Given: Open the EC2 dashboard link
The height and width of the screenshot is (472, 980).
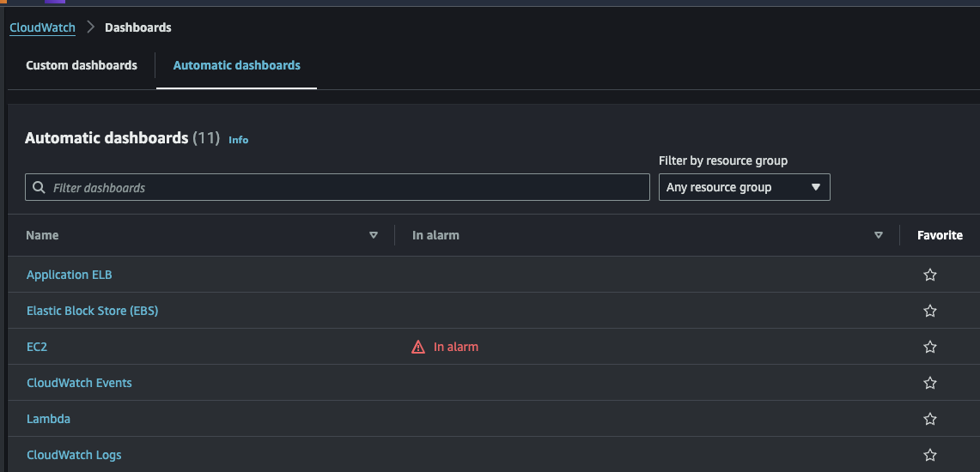Looking at the screenshot, I should click(37, 347).
